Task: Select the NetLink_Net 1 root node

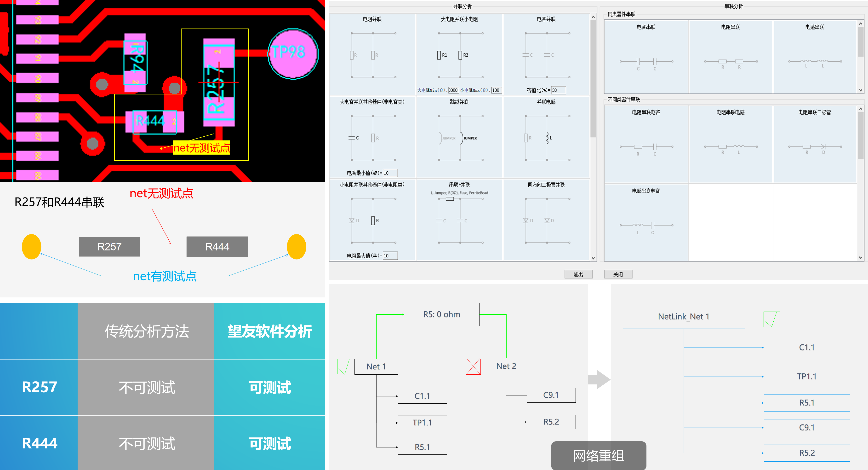Action: click(684, 317)
